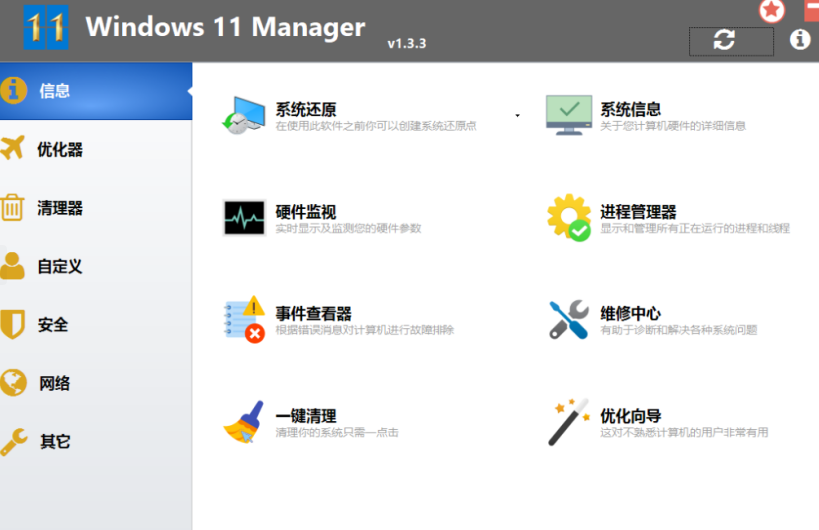Launch 事件查看器 by its title

pos(313,314)
